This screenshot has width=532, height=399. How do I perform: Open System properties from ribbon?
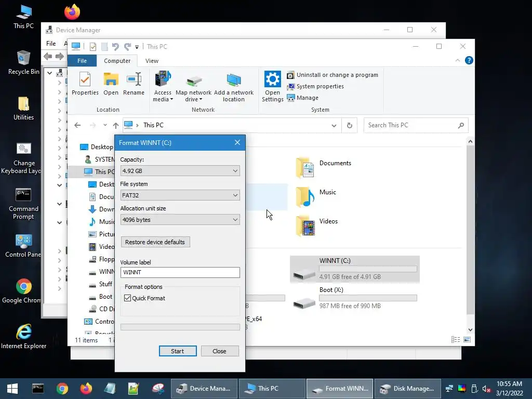[x=315, y=87]
